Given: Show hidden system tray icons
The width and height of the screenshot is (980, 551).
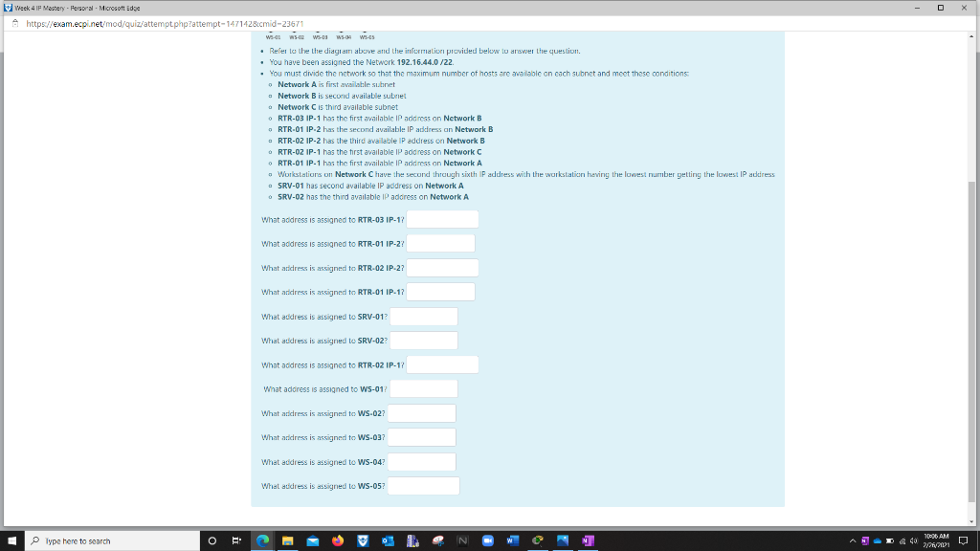Looking at the screenshot, I should [x=852, y=541].
